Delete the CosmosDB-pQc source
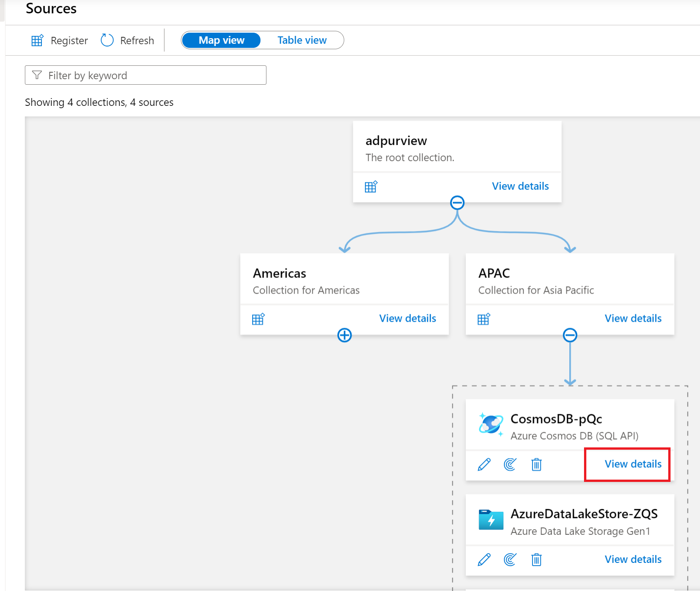700x591 pixels. click(536, 464)
